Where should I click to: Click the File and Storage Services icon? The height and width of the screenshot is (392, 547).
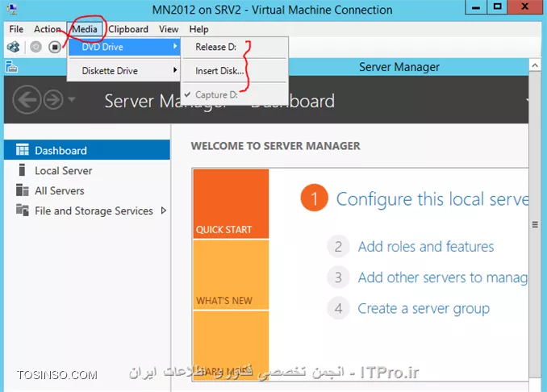coord(23,211)
